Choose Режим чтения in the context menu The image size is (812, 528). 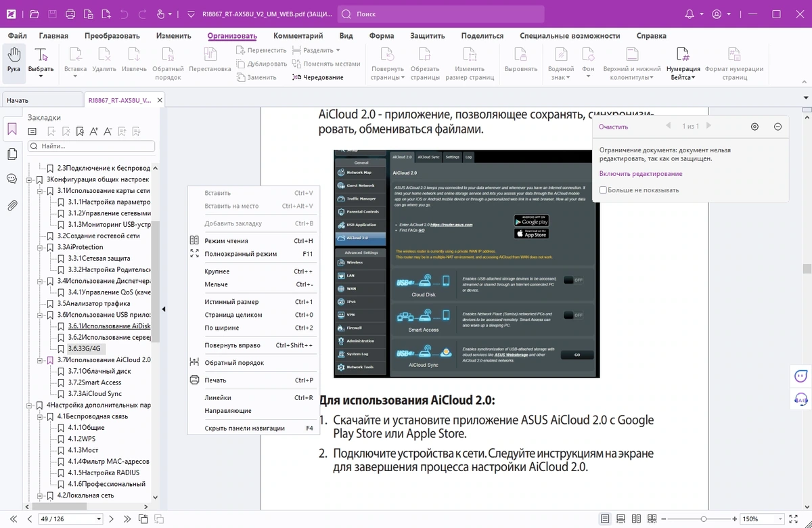252,241
